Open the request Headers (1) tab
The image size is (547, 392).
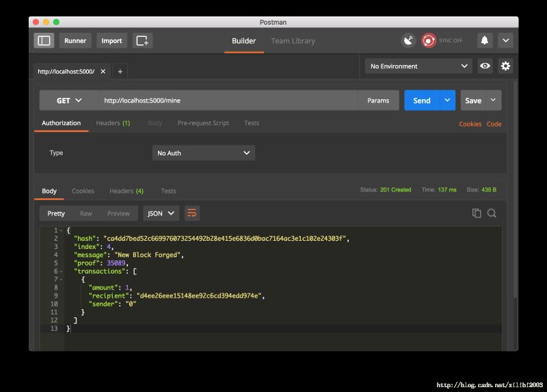tap(113, 123)
